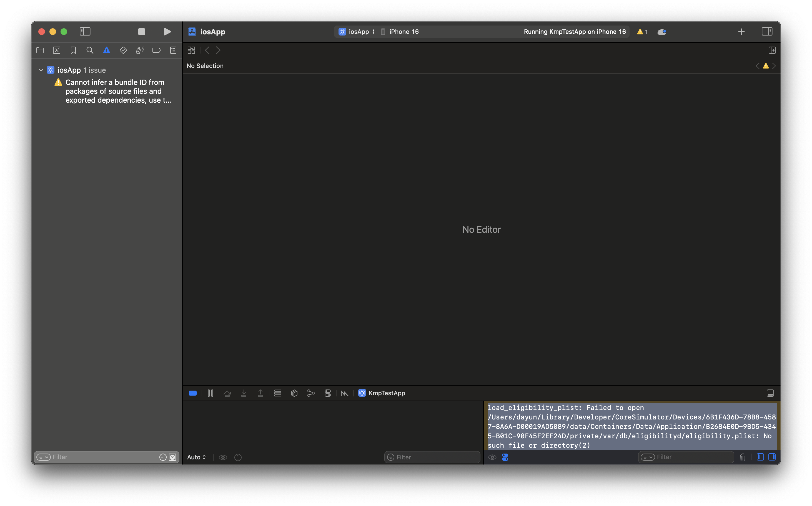Image resolution: width=812 pixels, height=506 pixels.
Task: Hide the left navigator sidebar
Action: click(85, 31)
